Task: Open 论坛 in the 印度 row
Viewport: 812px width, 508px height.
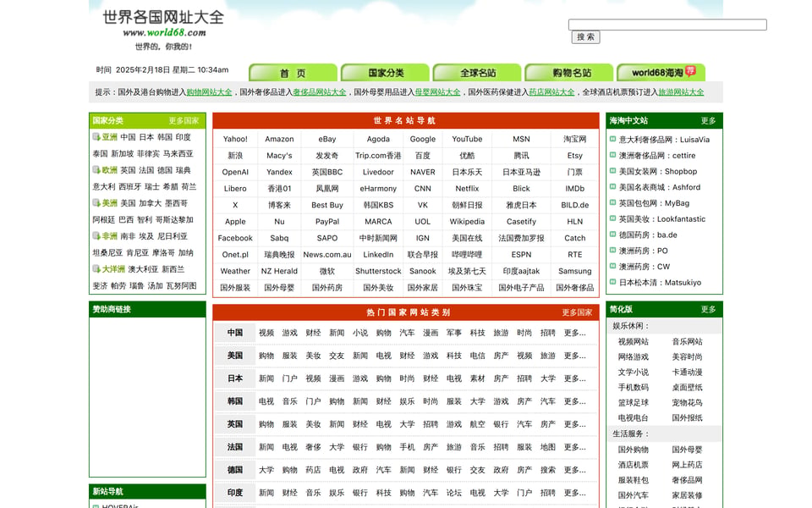Action: pos(454,493)
